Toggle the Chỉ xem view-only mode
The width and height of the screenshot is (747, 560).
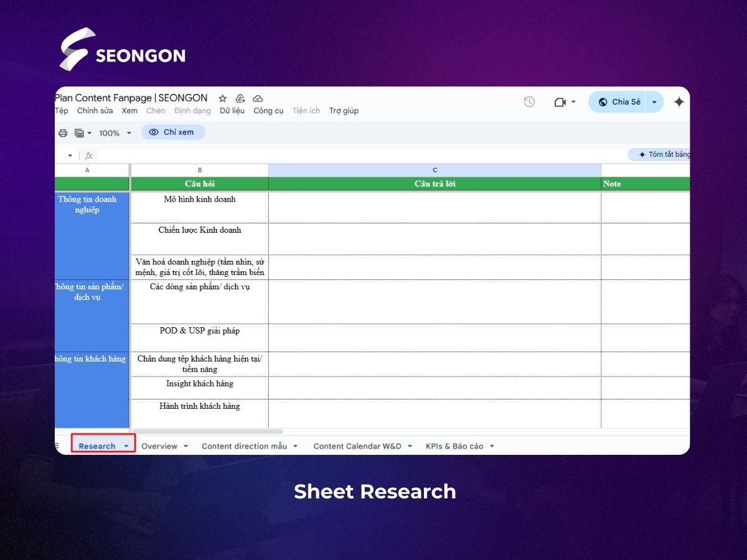[x=173, y=132]
